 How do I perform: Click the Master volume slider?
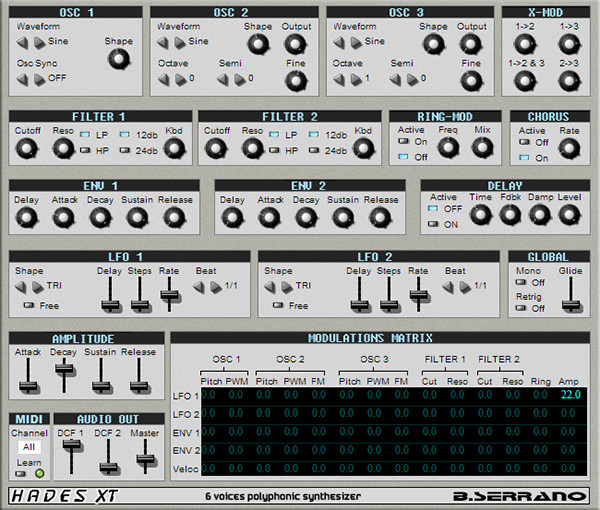click(x=145, y=459)
